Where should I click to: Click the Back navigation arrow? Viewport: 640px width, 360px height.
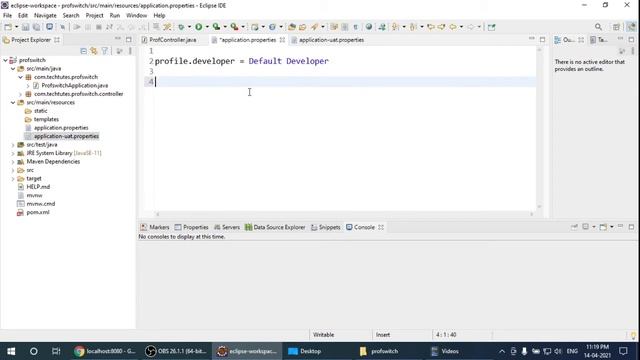pyautogui.click(x=453, y=27)
